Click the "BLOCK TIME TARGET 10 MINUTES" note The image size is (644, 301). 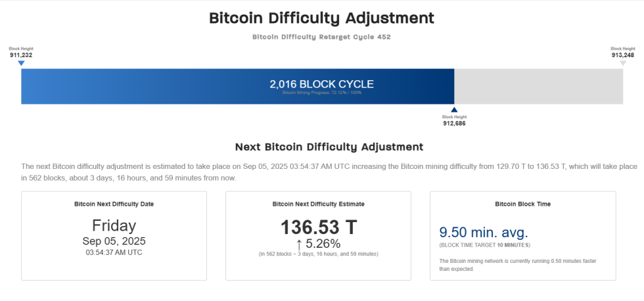coord(484,245)
